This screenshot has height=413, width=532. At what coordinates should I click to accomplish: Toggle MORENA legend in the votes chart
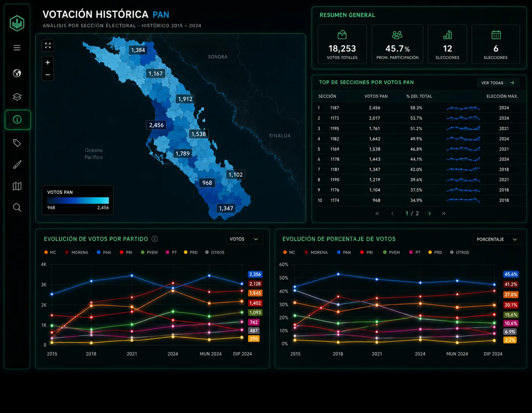tap(76, 253)
